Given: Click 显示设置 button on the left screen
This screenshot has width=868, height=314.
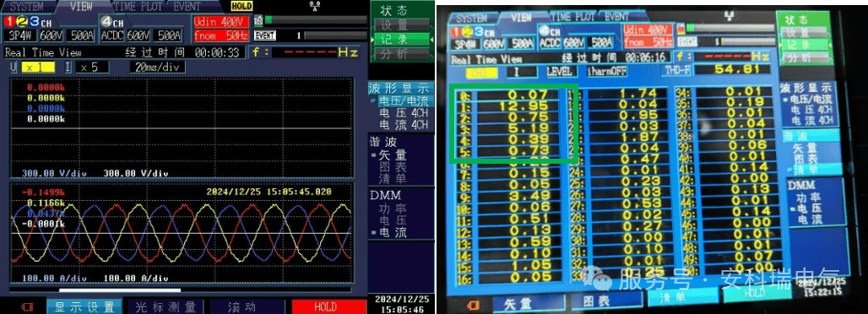Looking at the screenshot, I should [x=84, y=306].
